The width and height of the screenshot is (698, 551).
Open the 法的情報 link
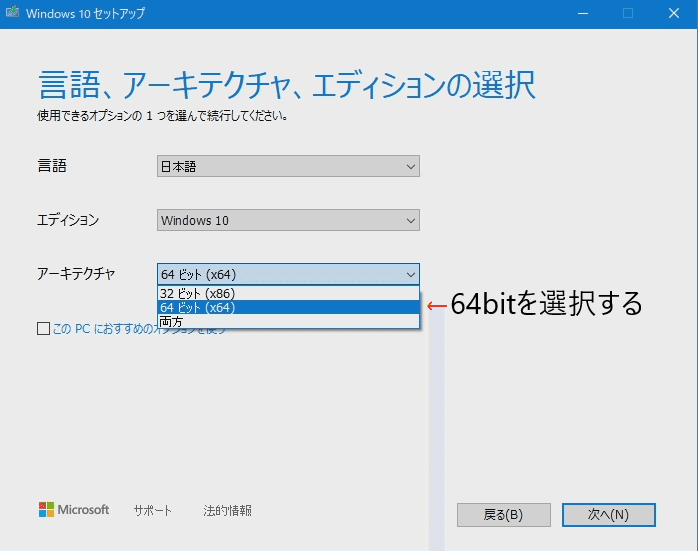coord(227,510)
